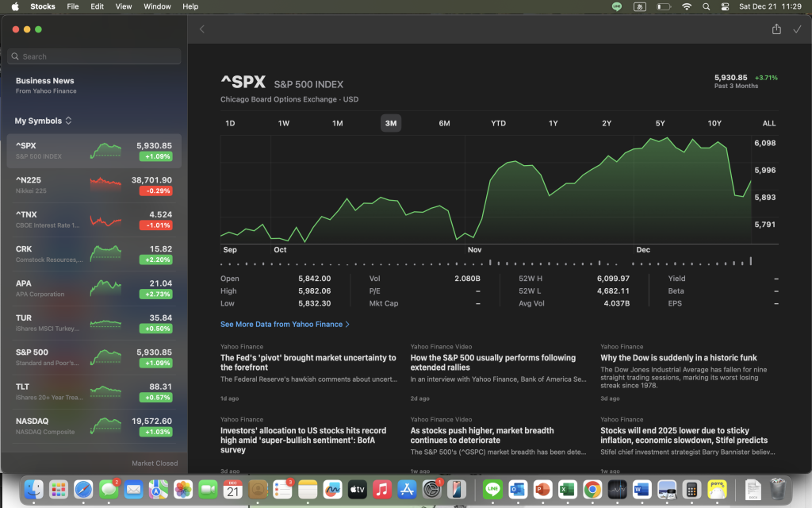Screen dimensions: 812x508
Task: Open the LINE status icon in menu bar
Action: pyautogui.click(x=617, y=6)
